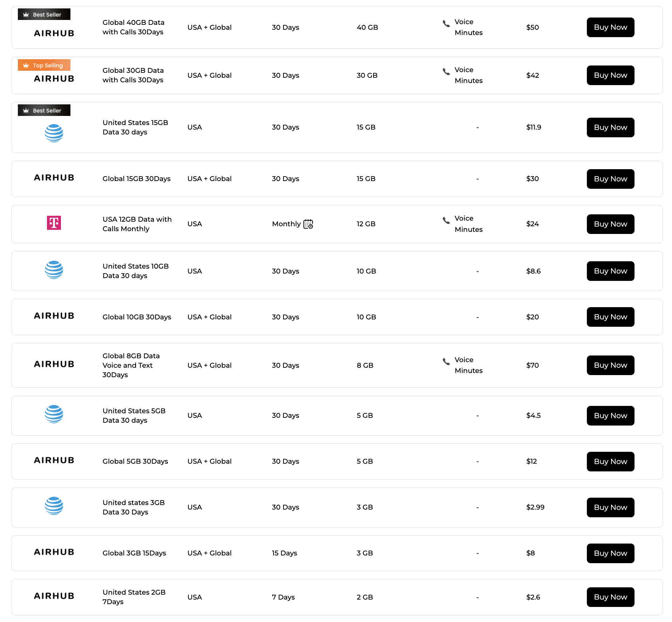Image resolution: width=672 pixels, height=622 pixels.
Task: Click the T-Mobile logo icon
Action: coord(54,223)
